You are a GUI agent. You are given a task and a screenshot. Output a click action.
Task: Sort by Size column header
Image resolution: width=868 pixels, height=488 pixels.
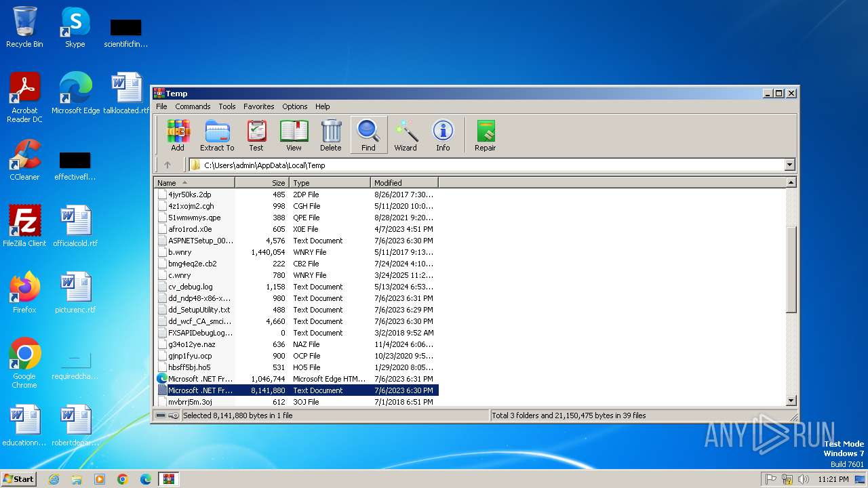[262, 183]
